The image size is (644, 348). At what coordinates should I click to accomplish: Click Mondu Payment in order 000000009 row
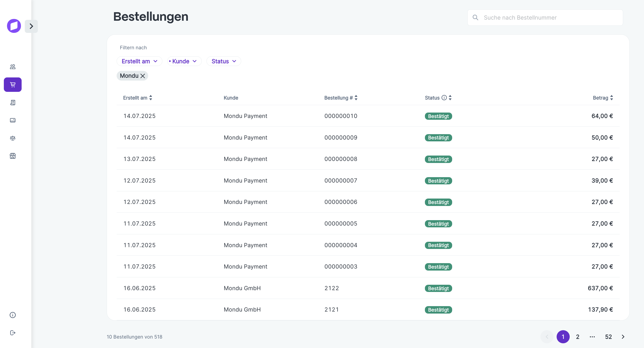coord(245,138)
